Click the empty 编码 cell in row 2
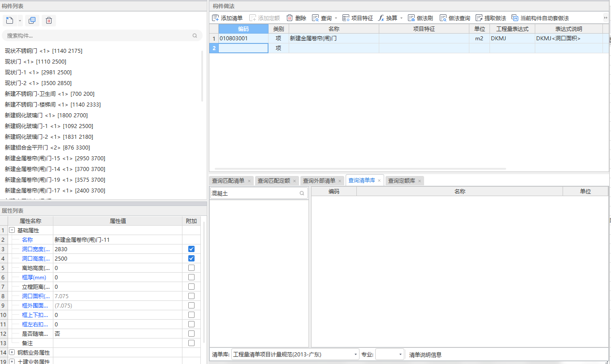 pyautogui.click(x=243, y=48)
